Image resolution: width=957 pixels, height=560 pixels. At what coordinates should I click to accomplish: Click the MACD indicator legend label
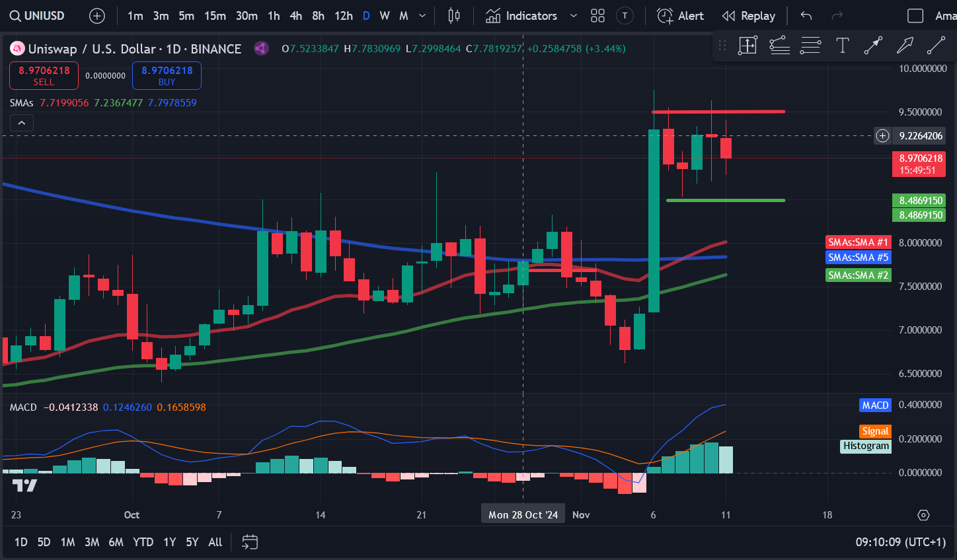pyautogui.click(x=23, y=407)
